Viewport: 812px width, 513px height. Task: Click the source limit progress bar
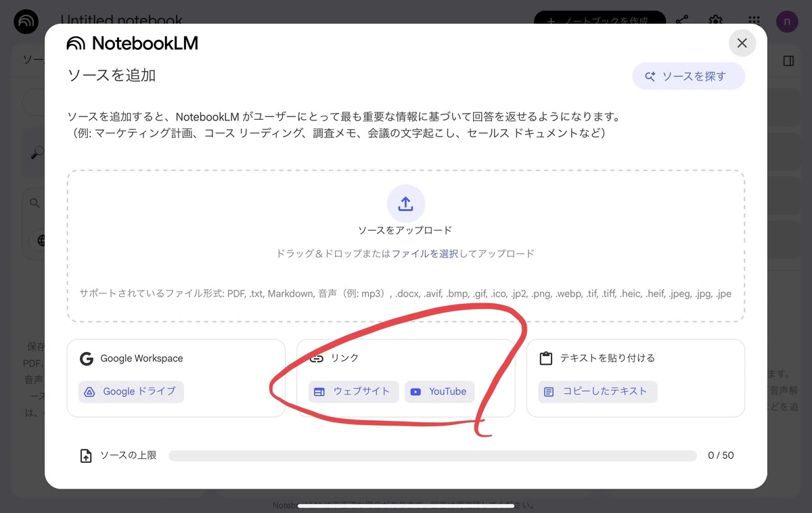432,456
